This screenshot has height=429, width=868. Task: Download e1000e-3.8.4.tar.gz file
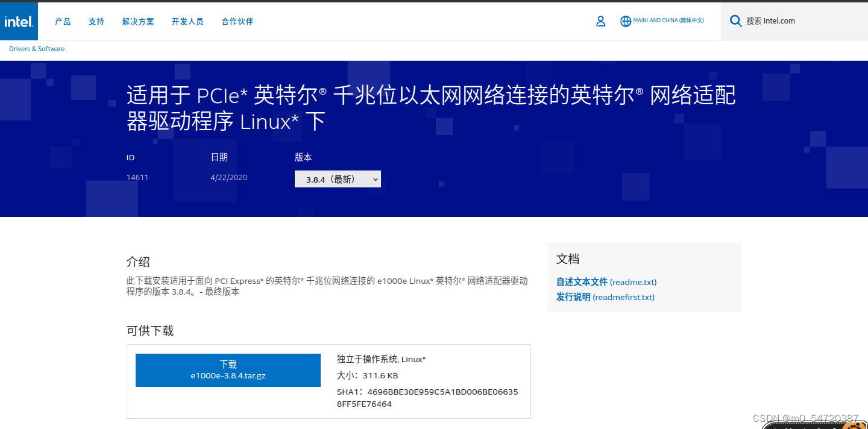(228, 370)
